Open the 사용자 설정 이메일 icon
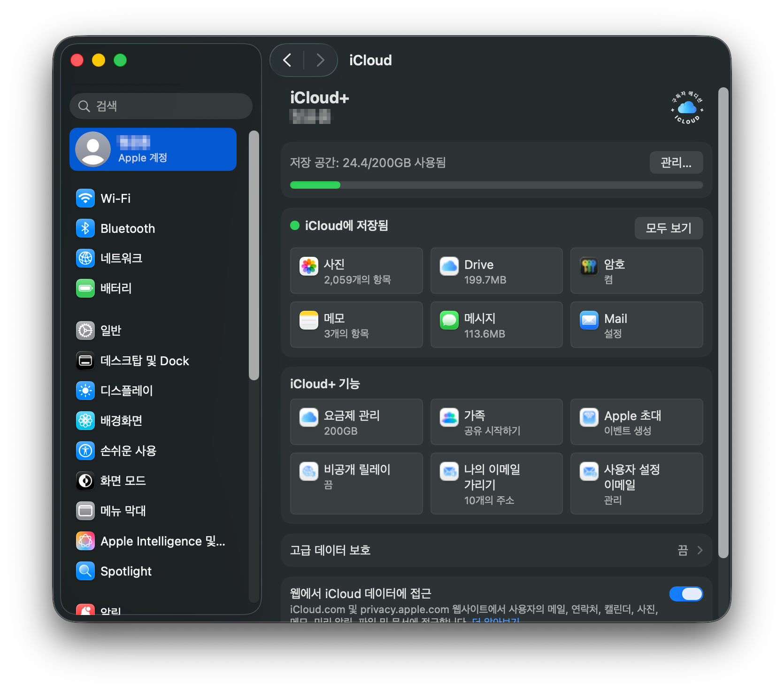This screenshot has width=784, height=692. coord(589,471)
